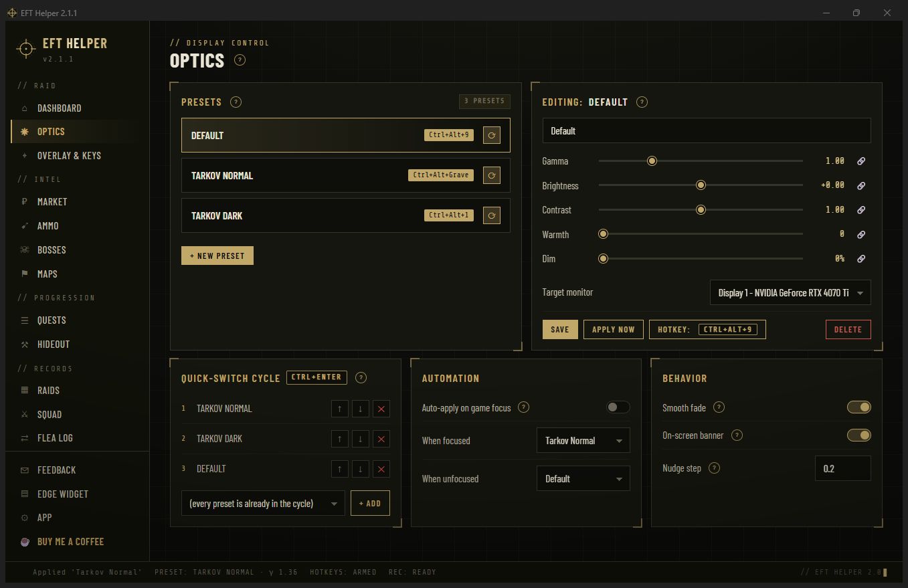Open help icon next to Nudge step
Screen dimensions: 908x588
(715, 468)
